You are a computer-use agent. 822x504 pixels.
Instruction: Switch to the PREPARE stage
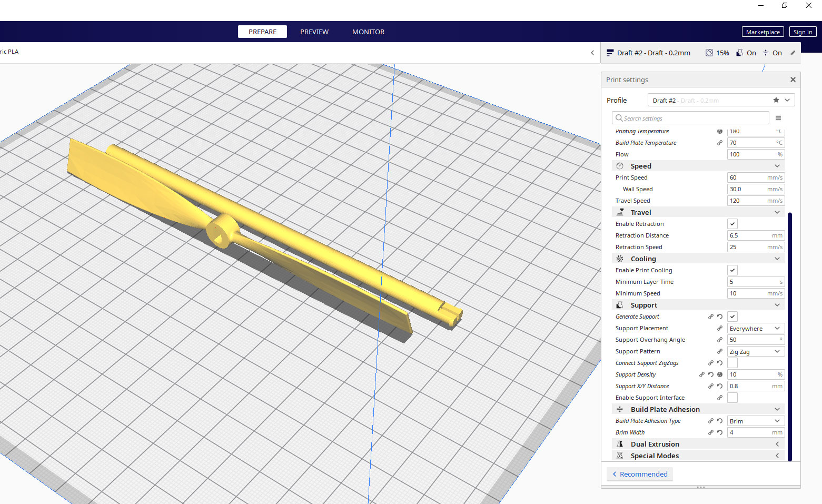[x=262, y=32]
